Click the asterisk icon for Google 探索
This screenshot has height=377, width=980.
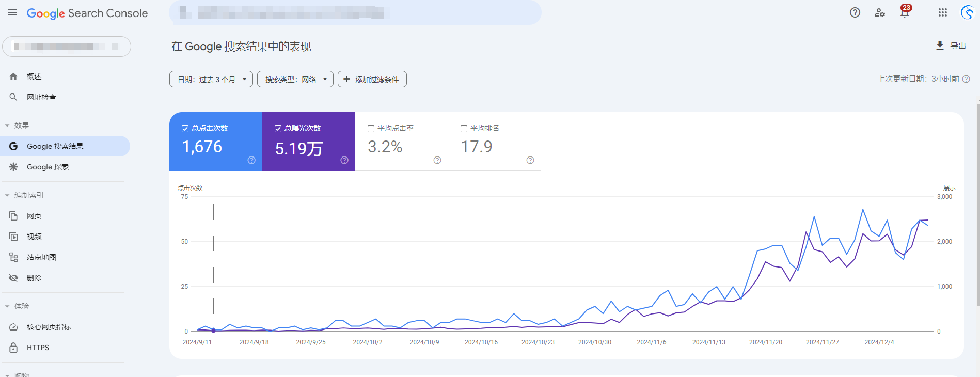[13, 167]
